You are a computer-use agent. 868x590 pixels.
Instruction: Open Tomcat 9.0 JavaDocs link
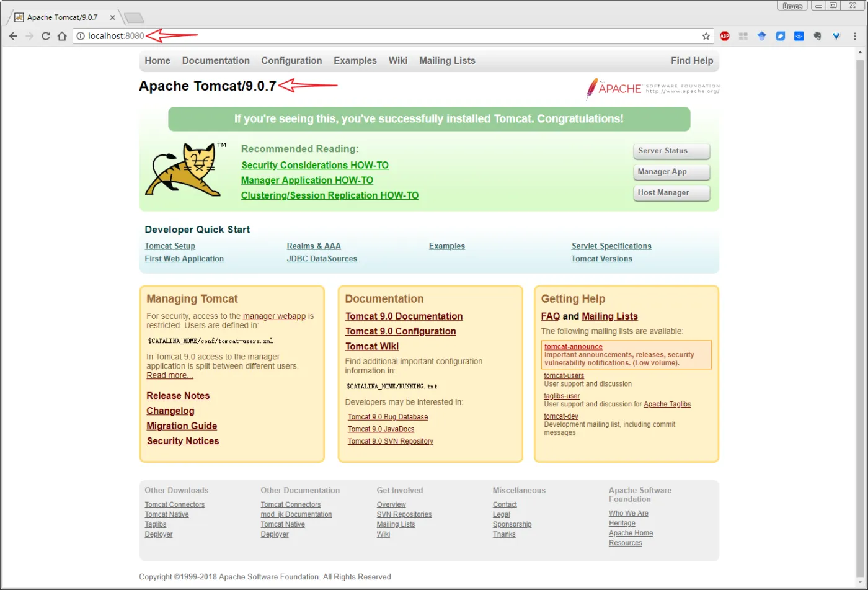pos(381,429)
